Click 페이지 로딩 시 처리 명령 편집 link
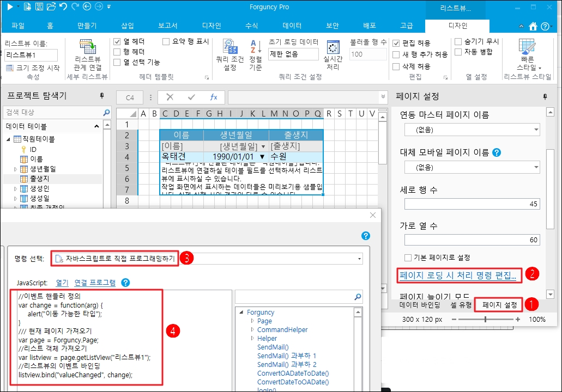The width and height of the screenshot is (562, 392). pyautogui.click(x=458, y=275)
